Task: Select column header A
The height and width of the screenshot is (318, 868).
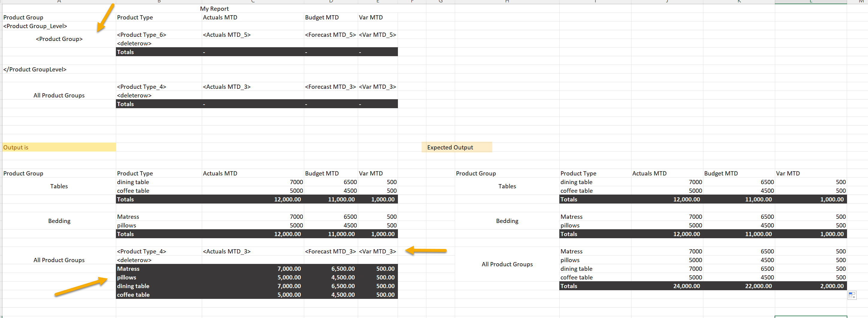Action: (59, 1)
